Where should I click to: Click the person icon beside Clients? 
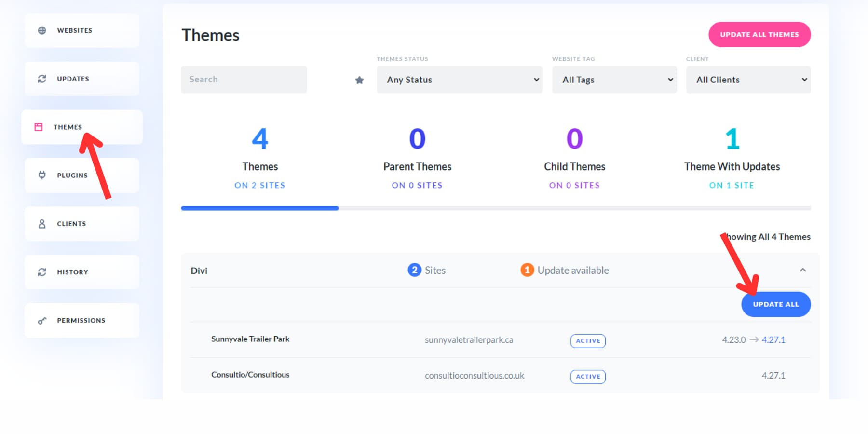[42, 223]
